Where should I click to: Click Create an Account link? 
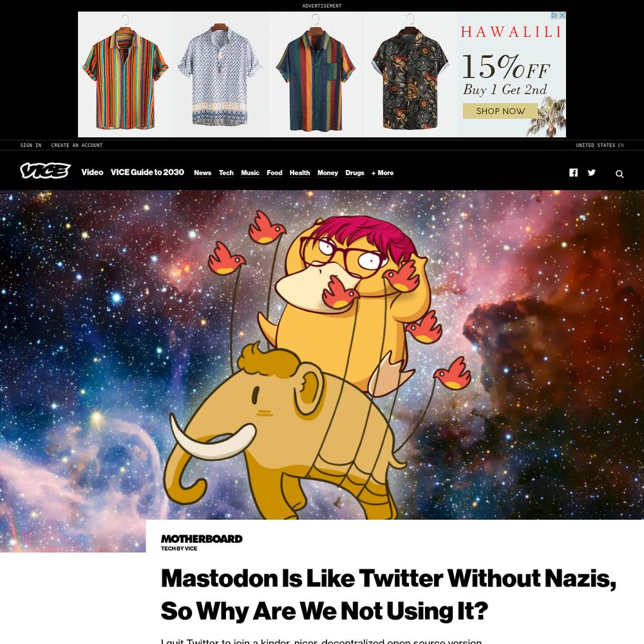tap(77, 145)
